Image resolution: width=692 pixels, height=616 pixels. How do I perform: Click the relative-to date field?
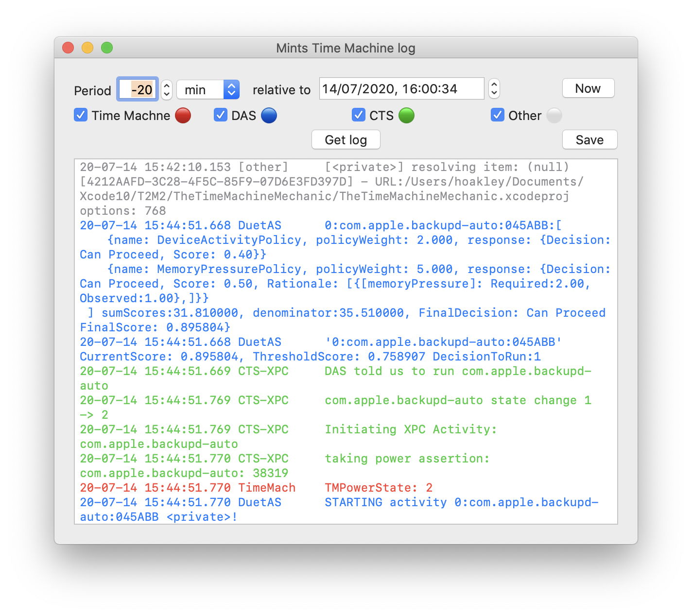point(402,88)
